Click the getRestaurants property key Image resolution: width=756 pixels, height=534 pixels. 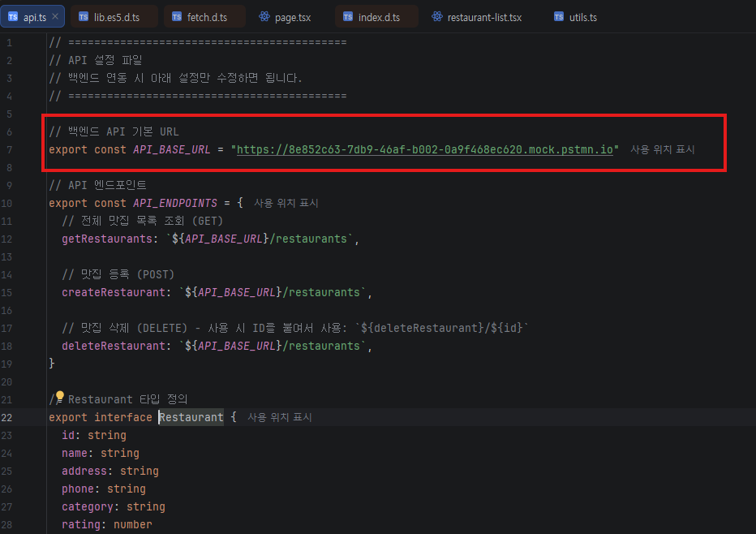[x=106, y=239]
